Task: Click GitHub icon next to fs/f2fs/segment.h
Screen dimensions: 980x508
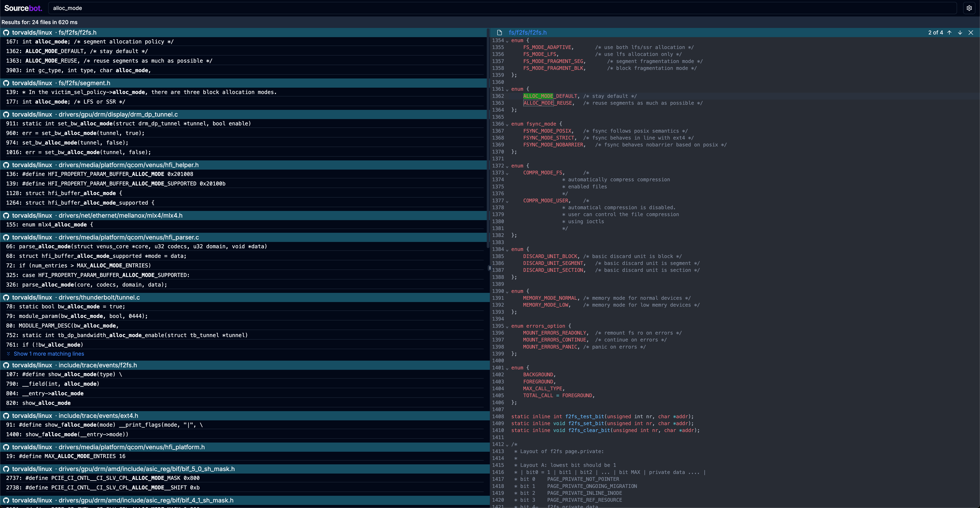Action: tap(6, 83)
